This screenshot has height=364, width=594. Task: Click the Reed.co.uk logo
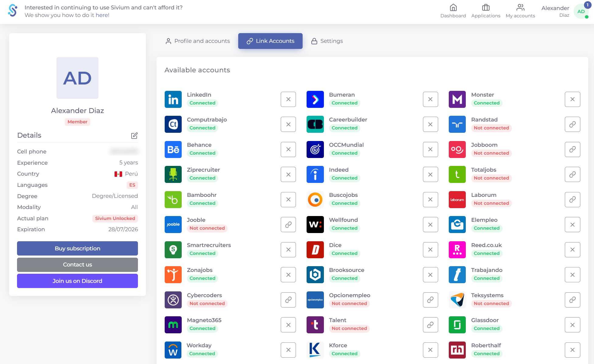coord(457,250)
